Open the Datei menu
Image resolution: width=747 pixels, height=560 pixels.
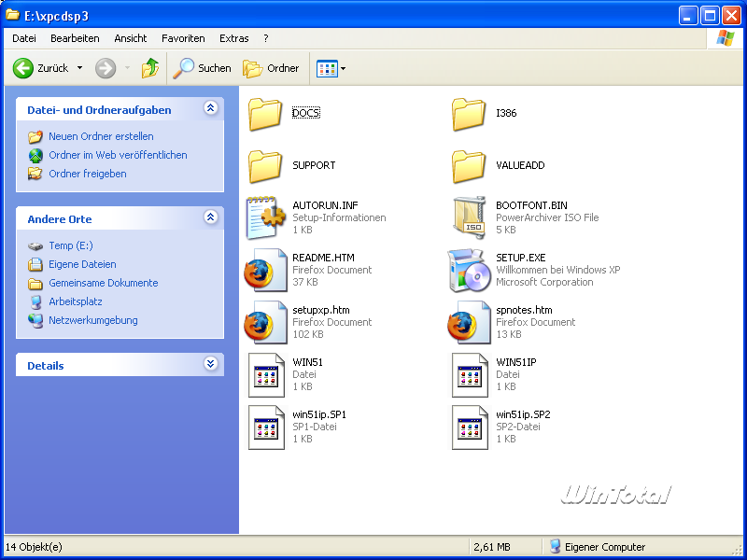point(24,38)
